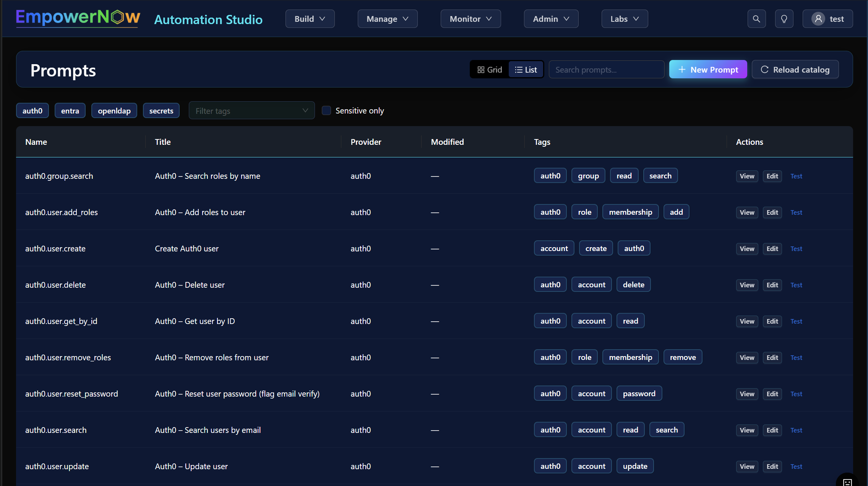Image resolution: width=868 pixels, height=486 pixels.
Task: Expand the Build dropdown menu
Action: click(310, 18)
